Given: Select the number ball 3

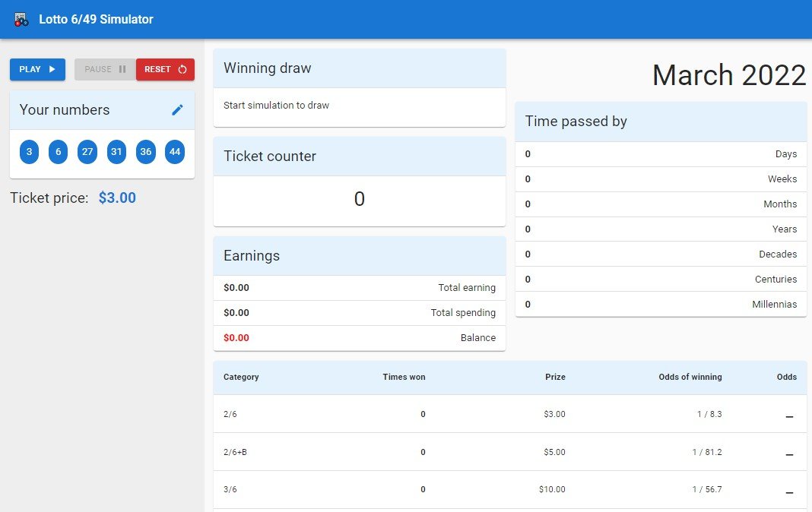Looking at the screenshot, I should 29,152.
